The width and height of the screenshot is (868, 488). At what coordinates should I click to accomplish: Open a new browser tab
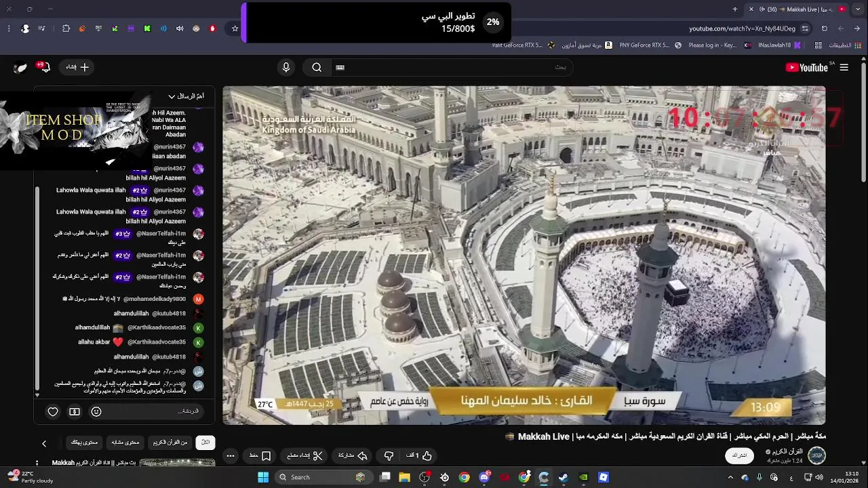pyautogui.click(x=735, y=9)
